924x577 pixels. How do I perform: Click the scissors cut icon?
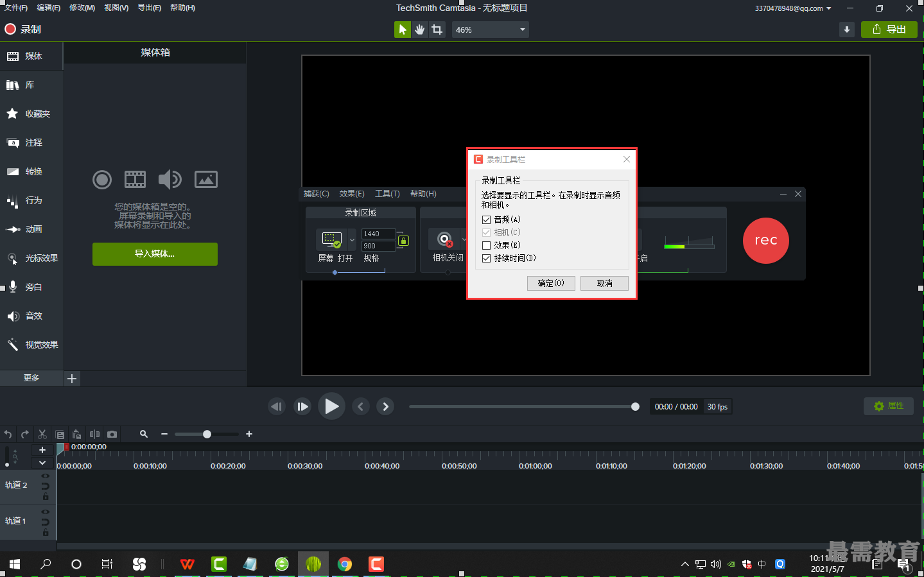pos(42,435)
